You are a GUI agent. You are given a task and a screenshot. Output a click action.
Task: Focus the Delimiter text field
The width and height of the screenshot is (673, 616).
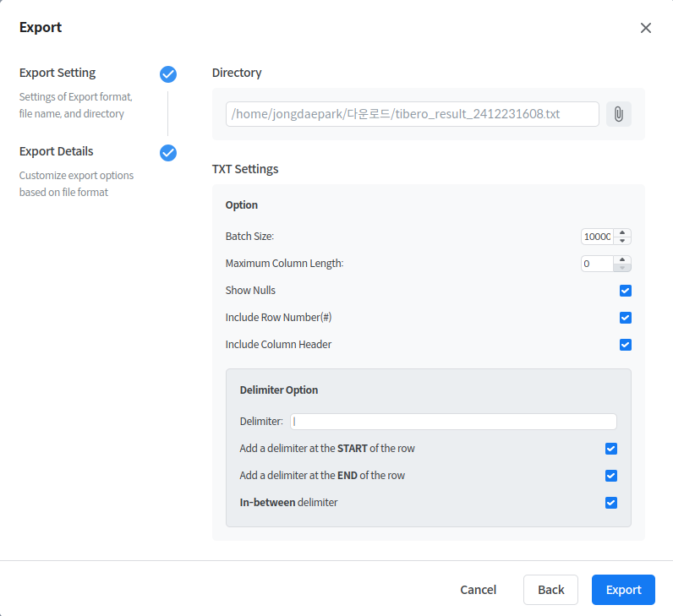(x=453, y=422)
